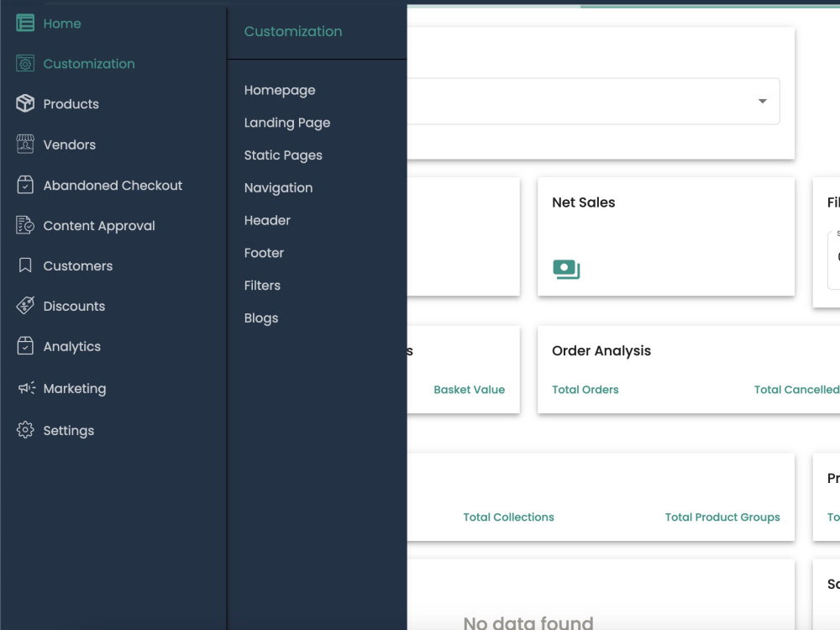Click the Discounts tag icon
Viewport: 840px width, 630px height.
click(25, 306)
